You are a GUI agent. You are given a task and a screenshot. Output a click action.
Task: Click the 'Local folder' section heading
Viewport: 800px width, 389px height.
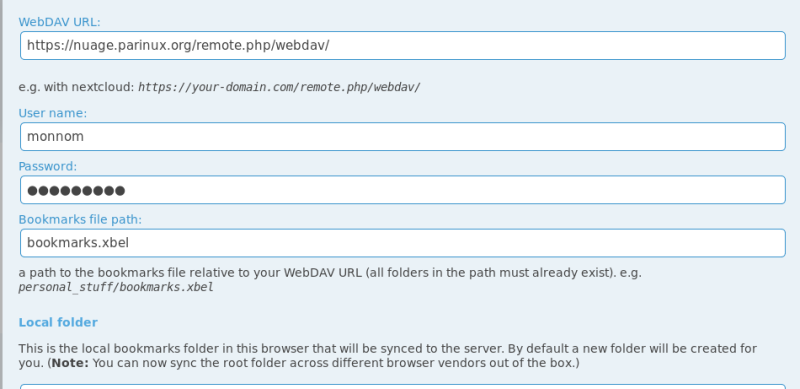pyautogui.click(x=58, y=322)
